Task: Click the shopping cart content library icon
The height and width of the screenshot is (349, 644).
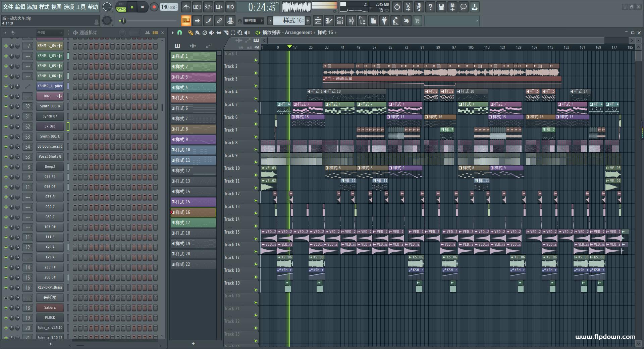Action: pyautogui.click(x=417, y=21)
